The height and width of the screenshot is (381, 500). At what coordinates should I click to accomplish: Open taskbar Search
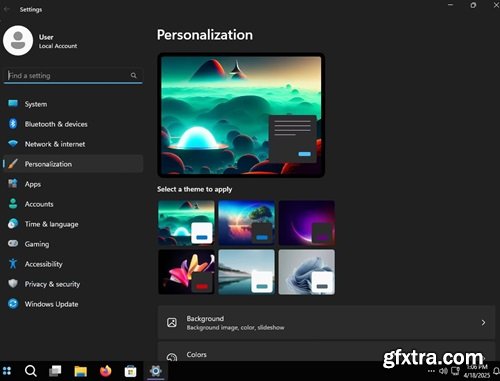coord(31,371)
